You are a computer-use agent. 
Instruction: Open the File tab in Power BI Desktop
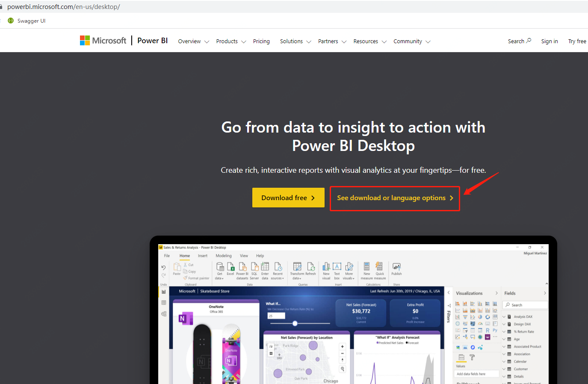pos(167,256)
